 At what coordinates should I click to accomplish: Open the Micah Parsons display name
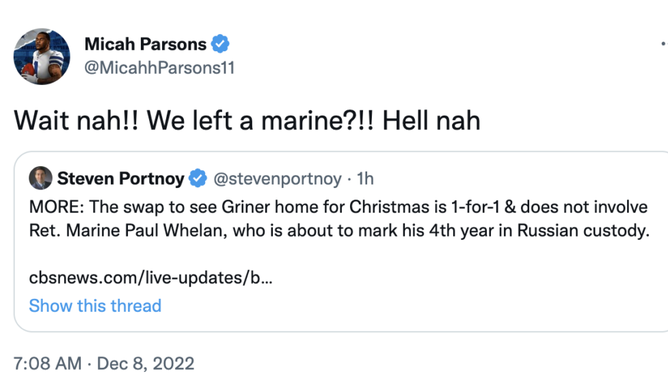pyautogui.click(x=145, y=44)
